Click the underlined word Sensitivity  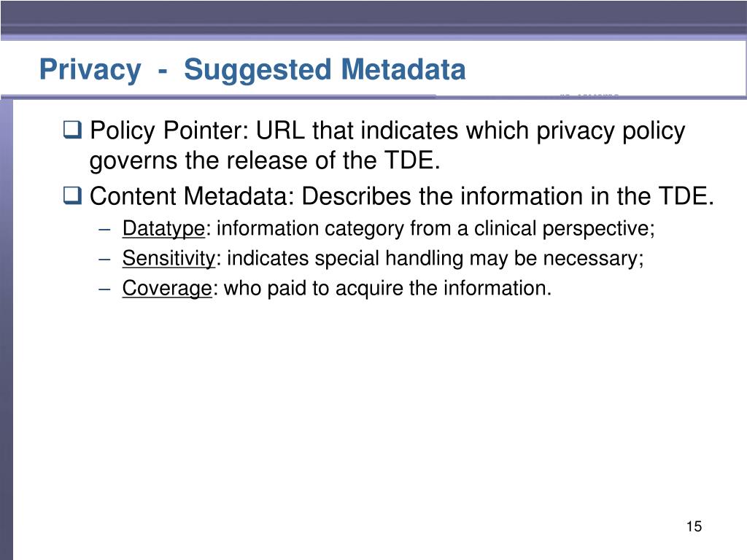pyautogui.click(x=169, y=259)
